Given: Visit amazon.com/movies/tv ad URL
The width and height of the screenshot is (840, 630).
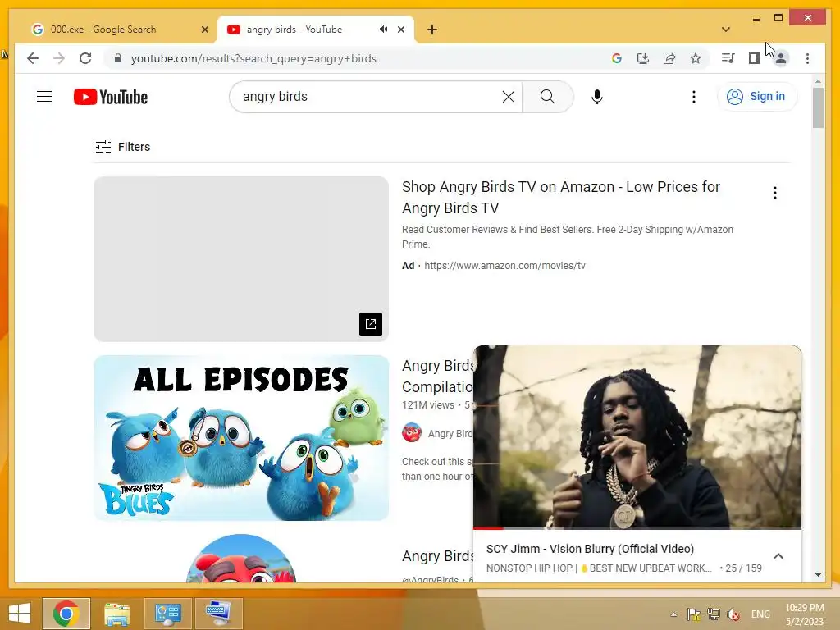Looking at the screenshot, I should [504, 266].
